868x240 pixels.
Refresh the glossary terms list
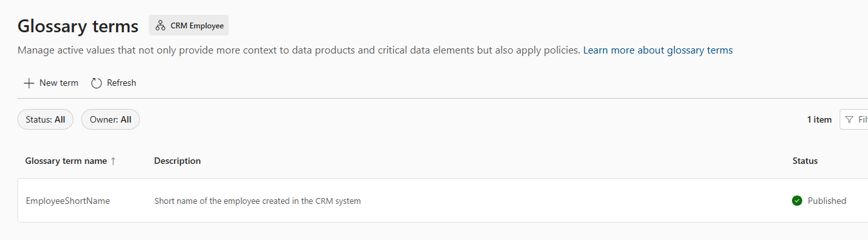(x=113, y=83)
